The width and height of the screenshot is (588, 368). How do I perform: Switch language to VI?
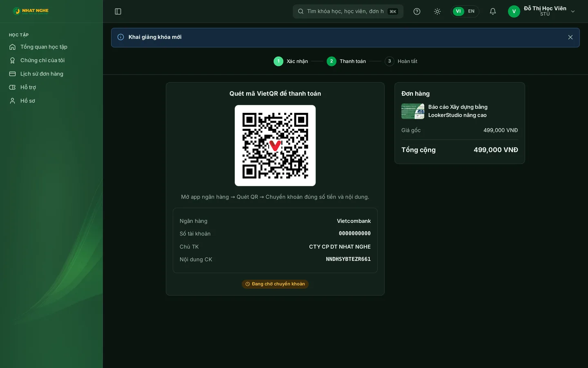(x=459, y=11)
